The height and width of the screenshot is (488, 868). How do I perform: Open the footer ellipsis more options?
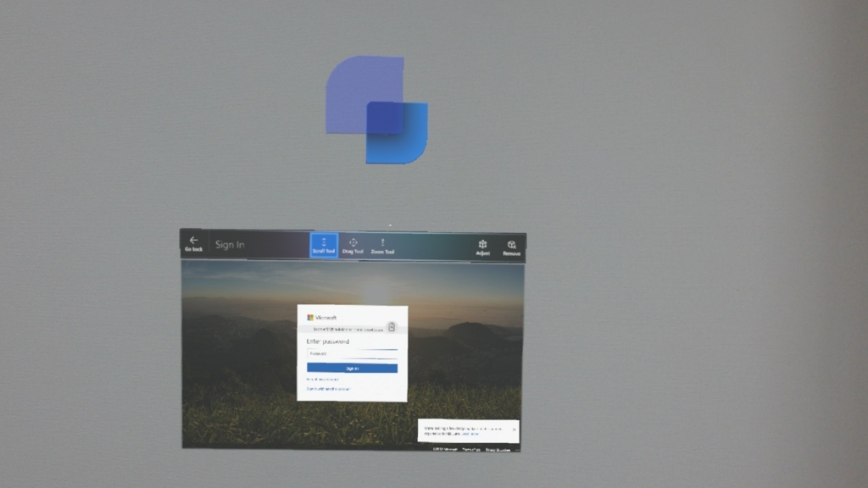pos(517,449)
